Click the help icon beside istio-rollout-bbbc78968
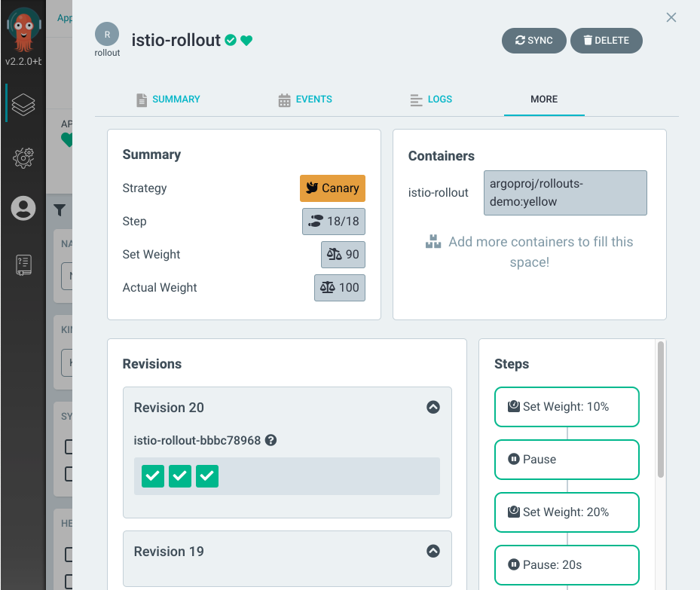Viewport: 700px width, 590px height. tap(271, 440)
